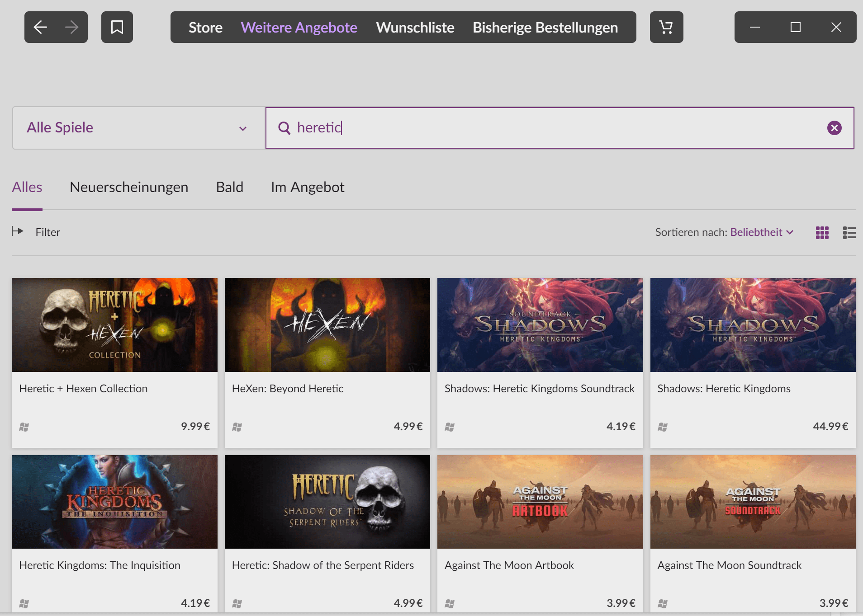Open the Wunschliste tab

click(415, 28)
